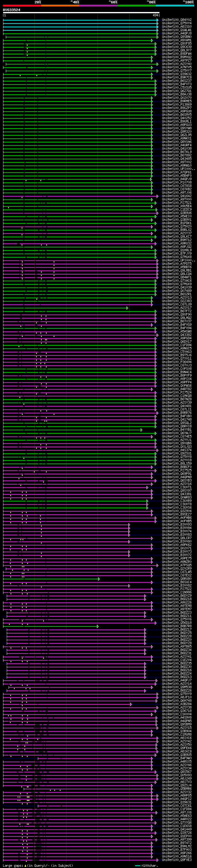Select the UniRef100_Q41449 hit label
The width and height of the screenshot is (197, 868).
tap(177, 829)
